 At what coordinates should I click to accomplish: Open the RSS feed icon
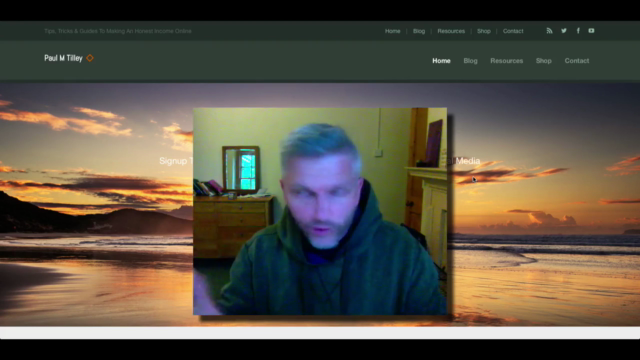click(549, 31)
